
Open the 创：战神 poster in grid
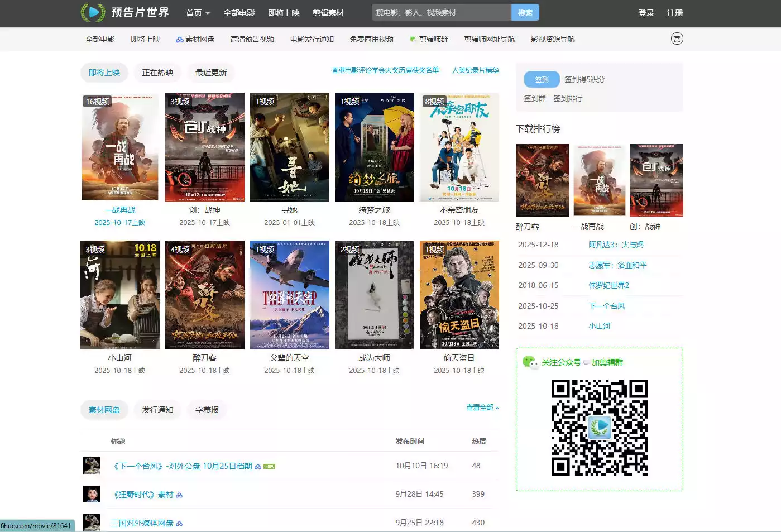coord(205,147)
